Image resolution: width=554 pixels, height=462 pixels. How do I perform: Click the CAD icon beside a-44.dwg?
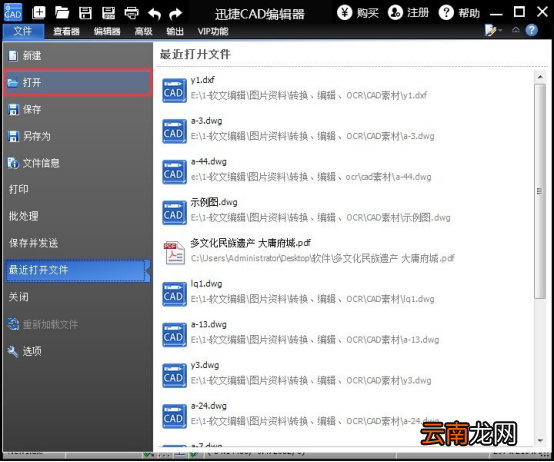tap(174, 172)
